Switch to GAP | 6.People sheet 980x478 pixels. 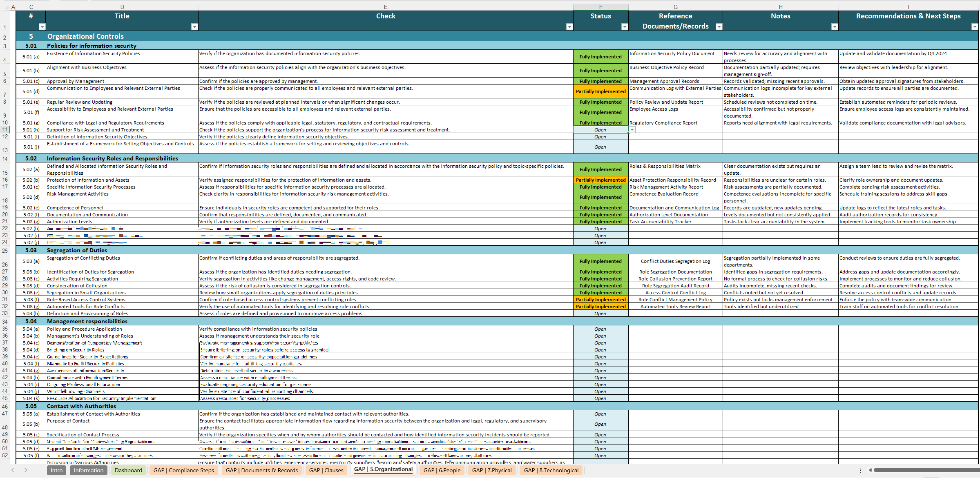[442, 470]
